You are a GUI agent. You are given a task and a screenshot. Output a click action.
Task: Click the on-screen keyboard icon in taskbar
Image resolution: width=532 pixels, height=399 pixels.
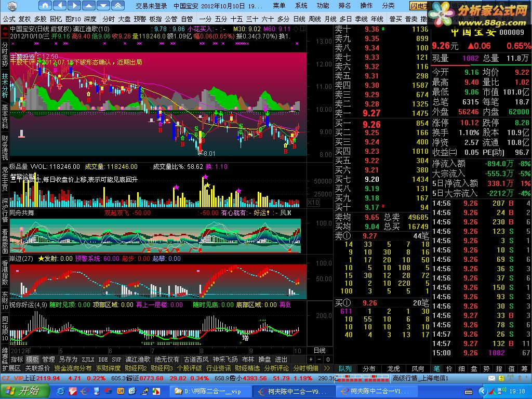pos(469,392)
